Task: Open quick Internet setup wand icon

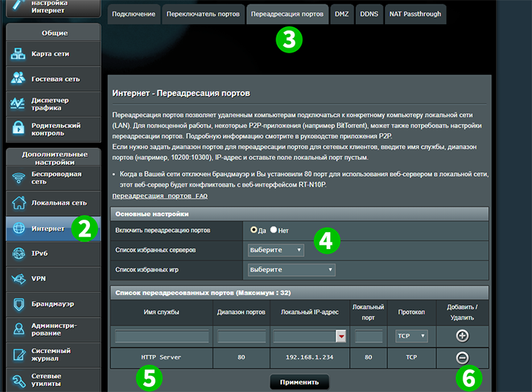Action: [x=18, y=6]
